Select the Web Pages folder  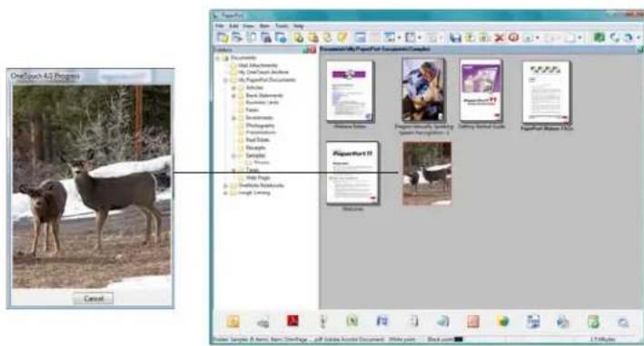pyautogui.click(x=258, y=178)
